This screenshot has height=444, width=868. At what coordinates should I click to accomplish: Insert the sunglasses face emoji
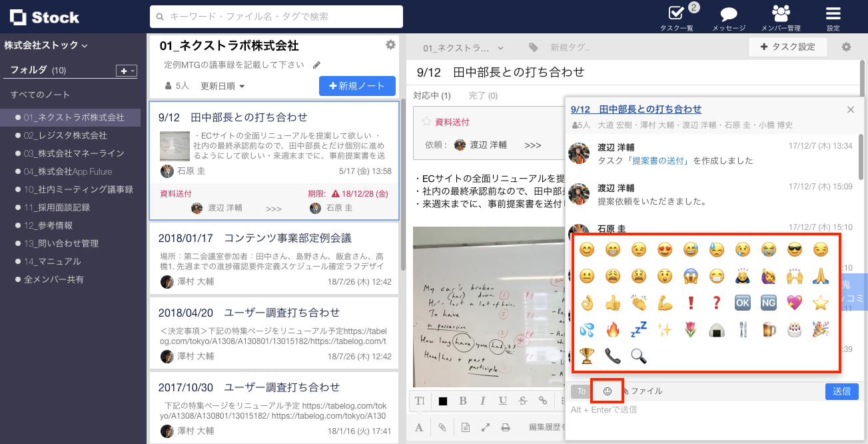point(795,249)
